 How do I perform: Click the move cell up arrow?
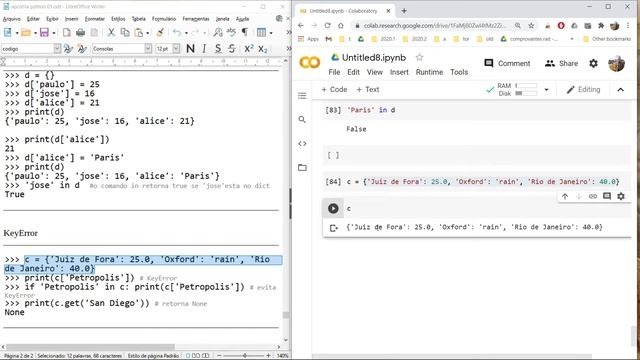click(565, 196)
